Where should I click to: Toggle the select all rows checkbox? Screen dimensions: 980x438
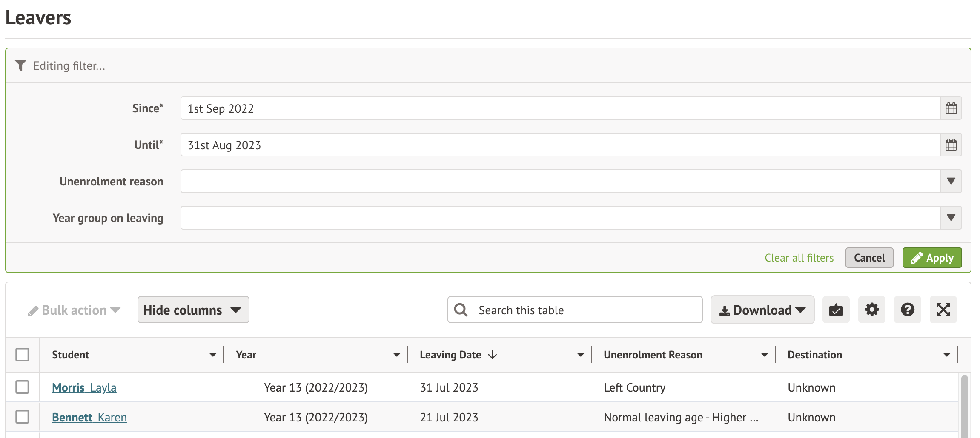(22, 355)
